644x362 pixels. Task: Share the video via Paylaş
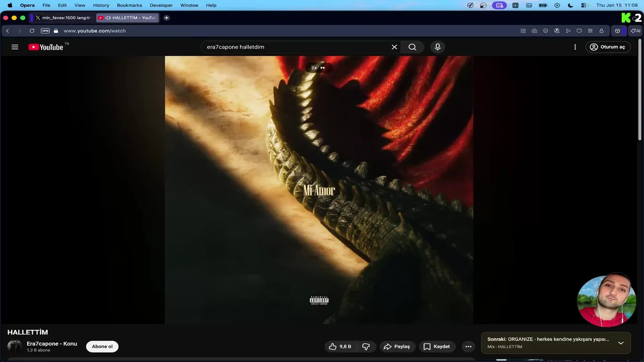tap(396, 346)
